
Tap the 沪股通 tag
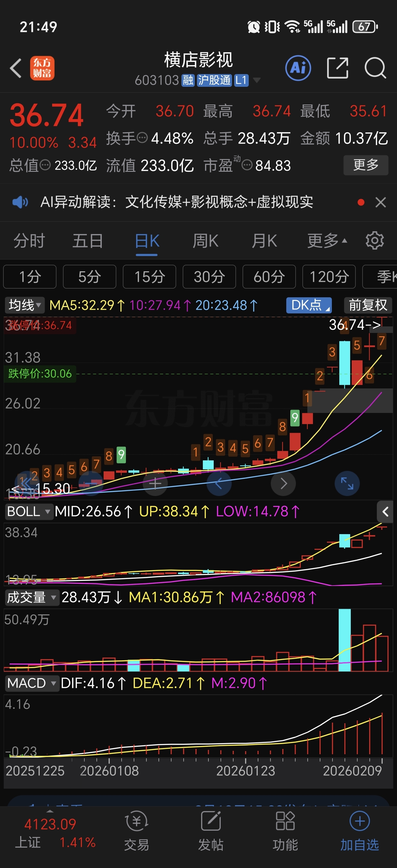point(214,80)
